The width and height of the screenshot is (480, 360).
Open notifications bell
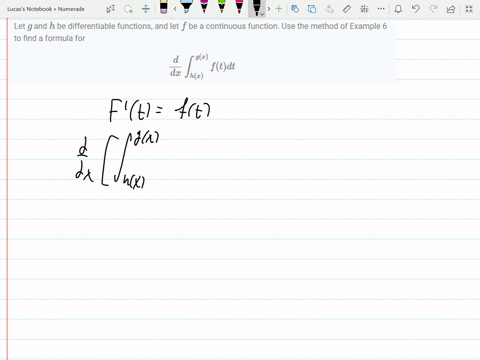pos(398,9)
